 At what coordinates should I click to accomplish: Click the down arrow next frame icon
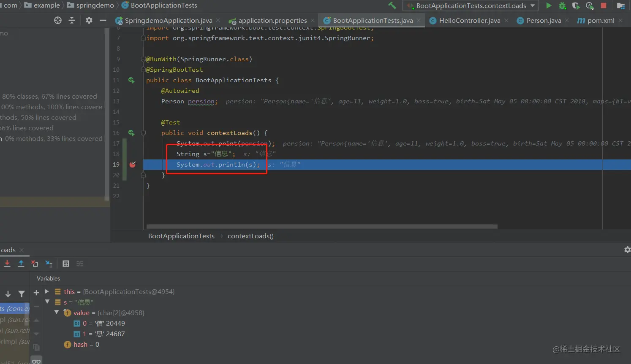pos(8,294)
